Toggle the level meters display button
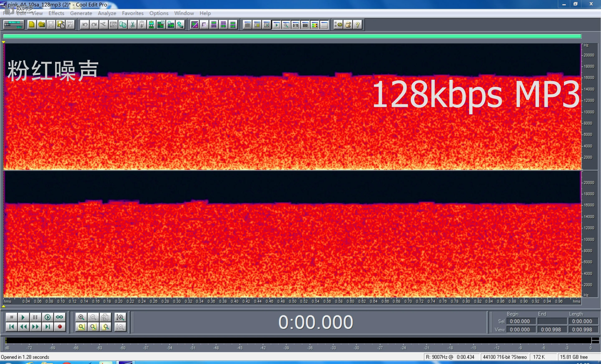This screenshot has width=601, height=364. (x=305, y=25)
